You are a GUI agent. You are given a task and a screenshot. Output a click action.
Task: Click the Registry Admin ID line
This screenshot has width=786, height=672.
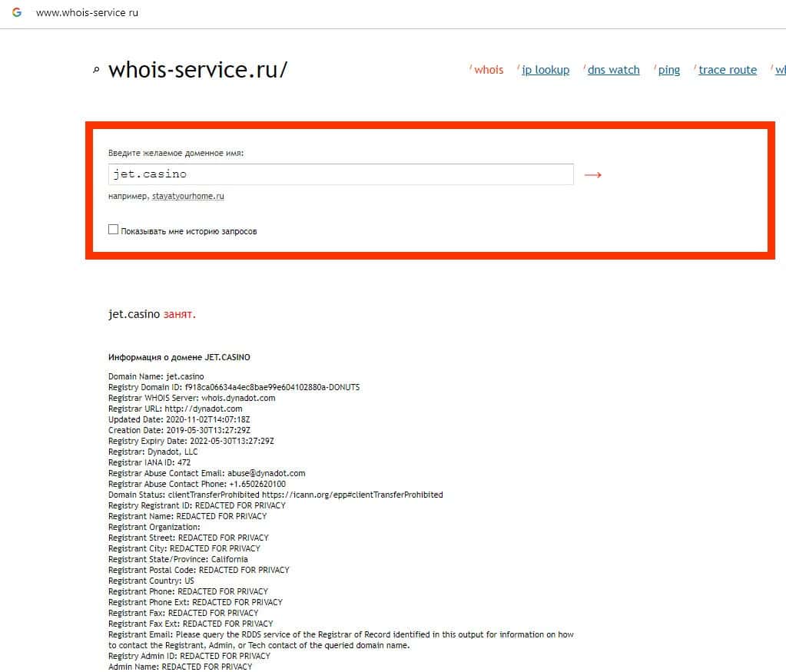click(x=189, y=656)
